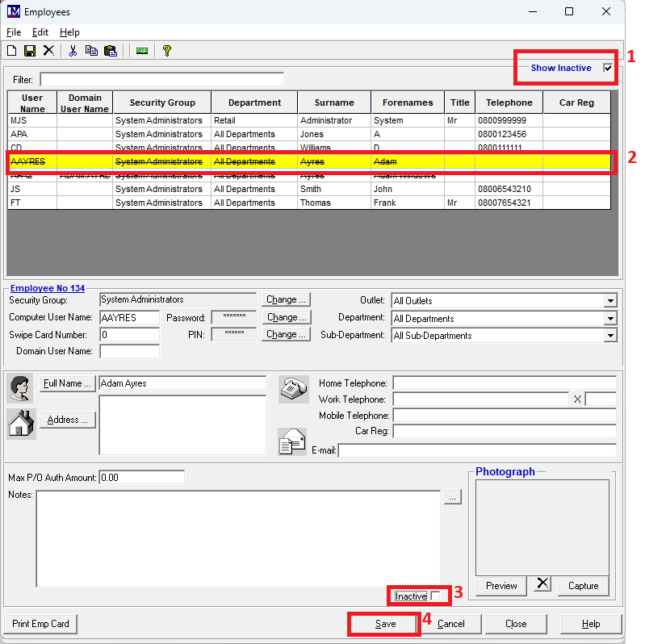Click the Surname column header

tap(334, 102)
